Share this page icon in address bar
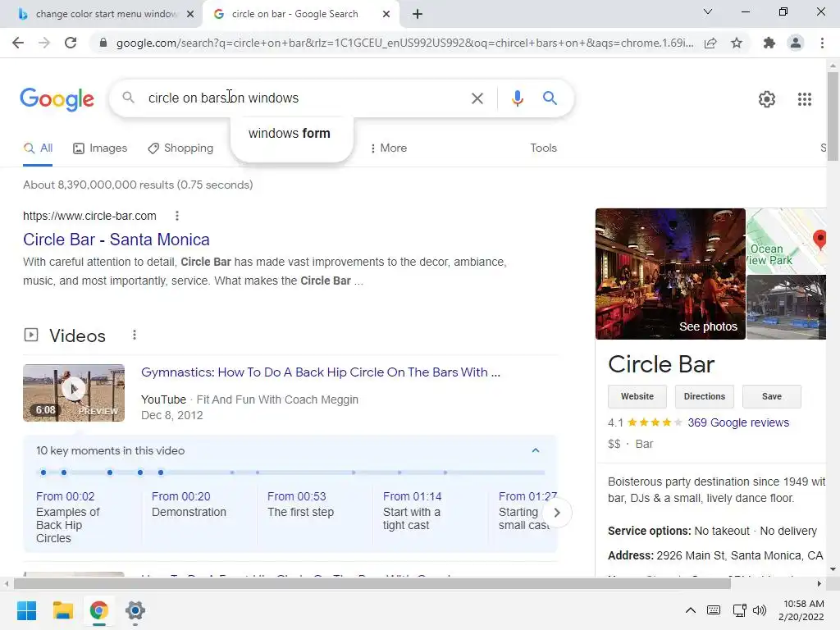This screenshot has width=840, height=630. click(710, 43)
